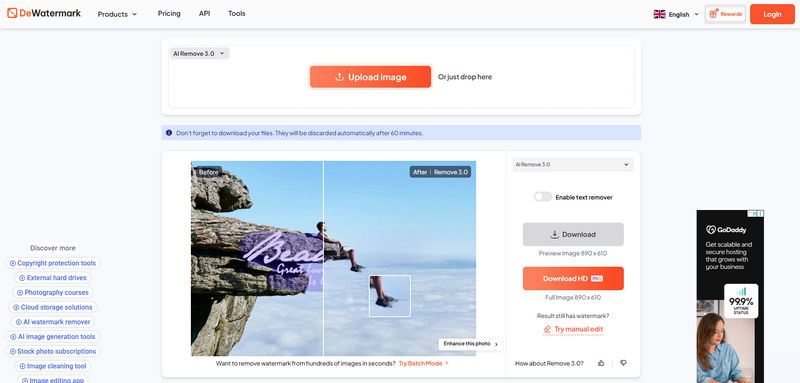Click the UK flag icon
The height and width of the screenshot is (383, 800).
(x=659, y=14)
